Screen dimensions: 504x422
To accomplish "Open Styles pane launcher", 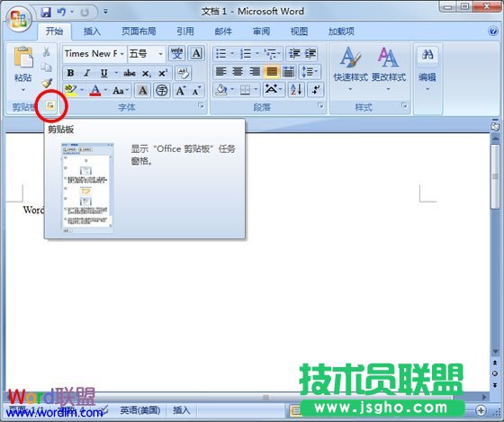I will pyautogui.click(x=404, y=105).
